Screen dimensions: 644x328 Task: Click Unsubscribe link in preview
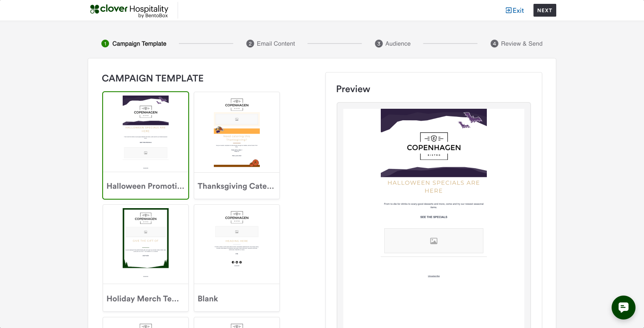(434, 276)
